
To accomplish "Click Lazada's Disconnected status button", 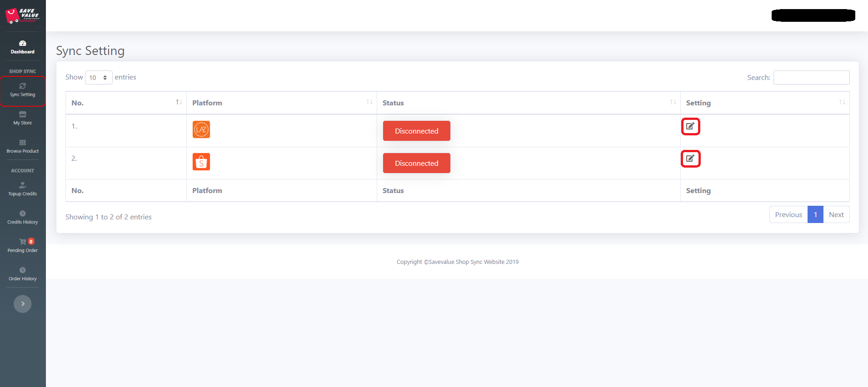I will [416, 131].
